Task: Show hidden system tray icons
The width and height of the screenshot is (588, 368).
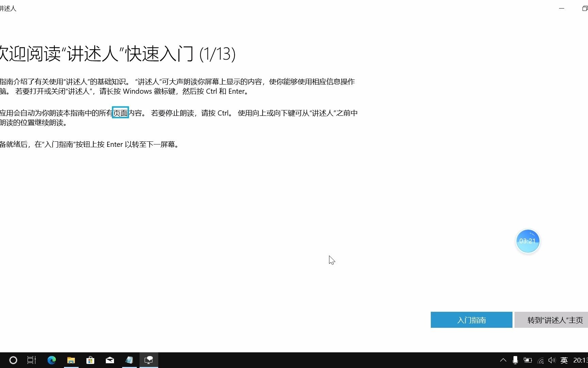Action: click(x=503, y=360)
